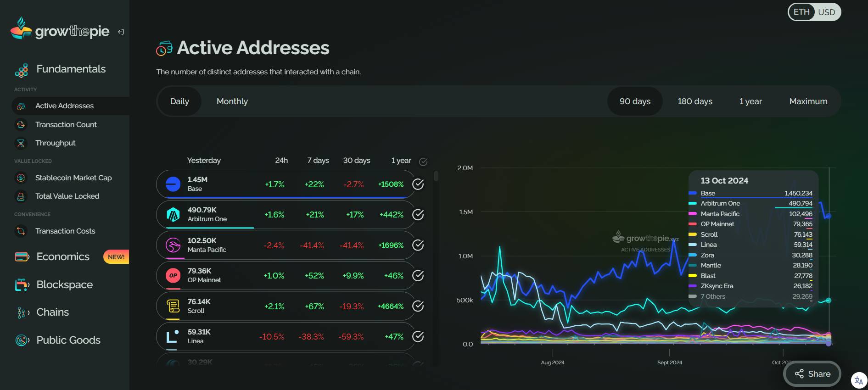Collapse the sidebar with arrow icon
Viewport: 868px width, 390px height.
[121, 32]
